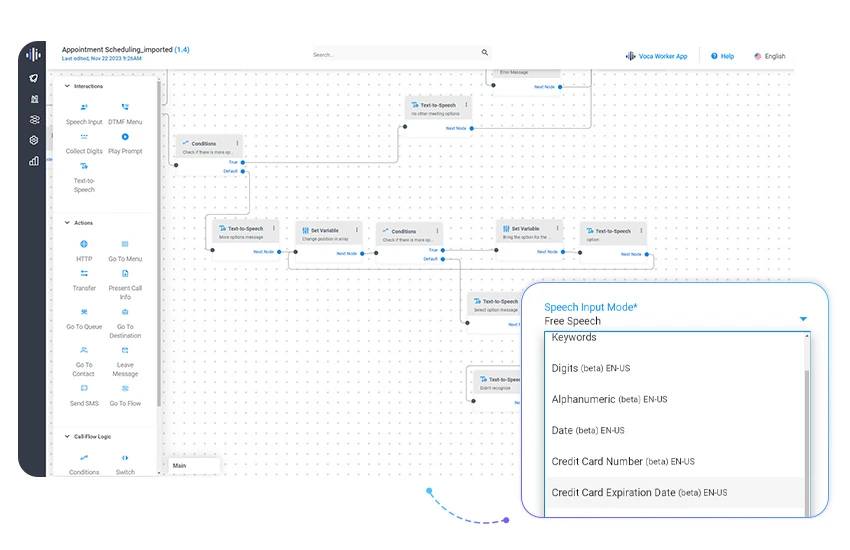Click the Help button
The width and height of the screenshot is (850, 550).
(x=722, y=56)
